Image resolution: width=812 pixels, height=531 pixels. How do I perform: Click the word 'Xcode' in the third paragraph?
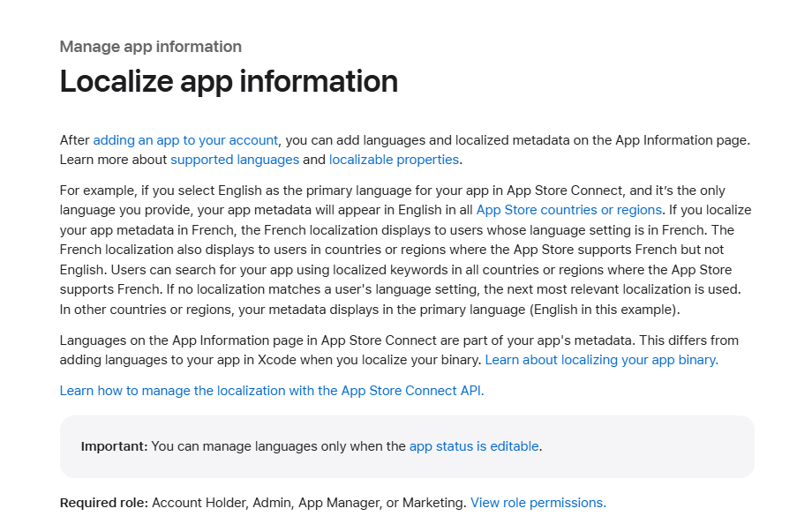click(x=276, y=360)
